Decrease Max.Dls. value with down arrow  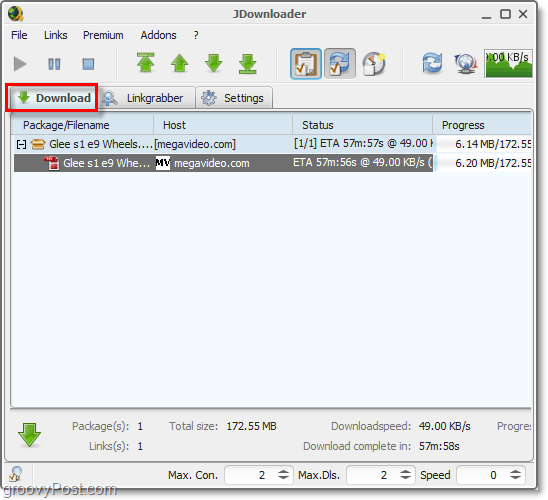(405, 478)
